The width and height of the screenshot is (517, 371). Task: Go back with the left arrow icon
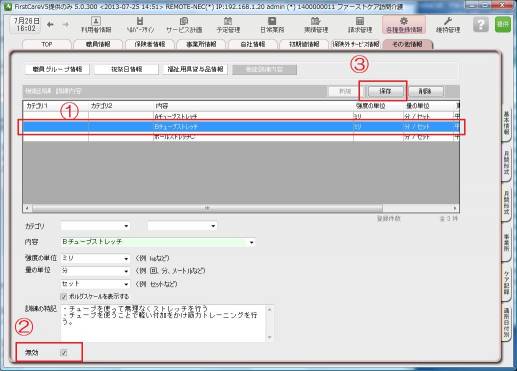pyautogui.click(x=50, y=25)
